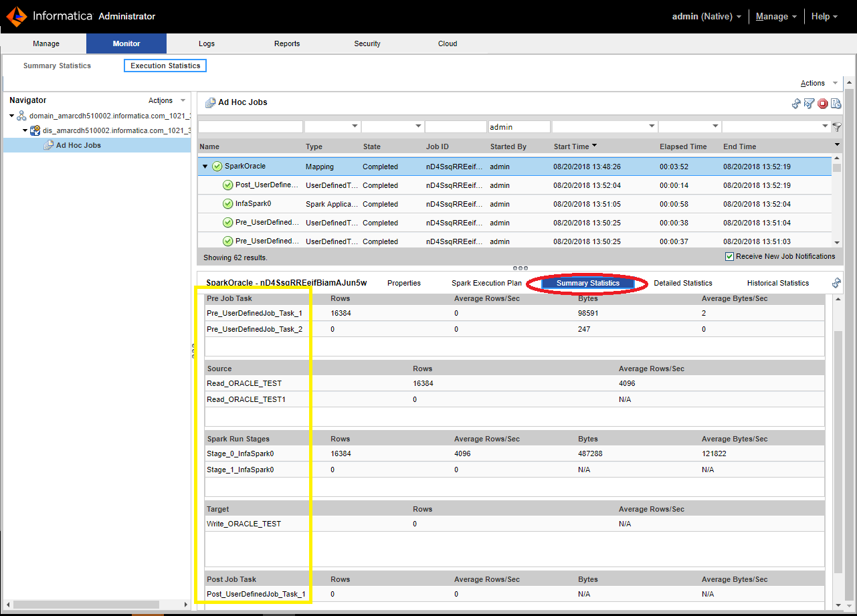Click the domain node icon in Navigator

(22, 116)
